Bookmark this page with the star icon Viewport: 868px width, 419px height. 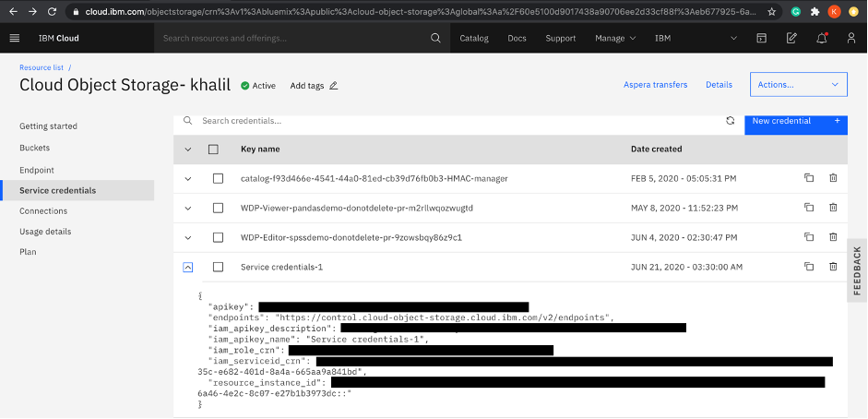771,11
